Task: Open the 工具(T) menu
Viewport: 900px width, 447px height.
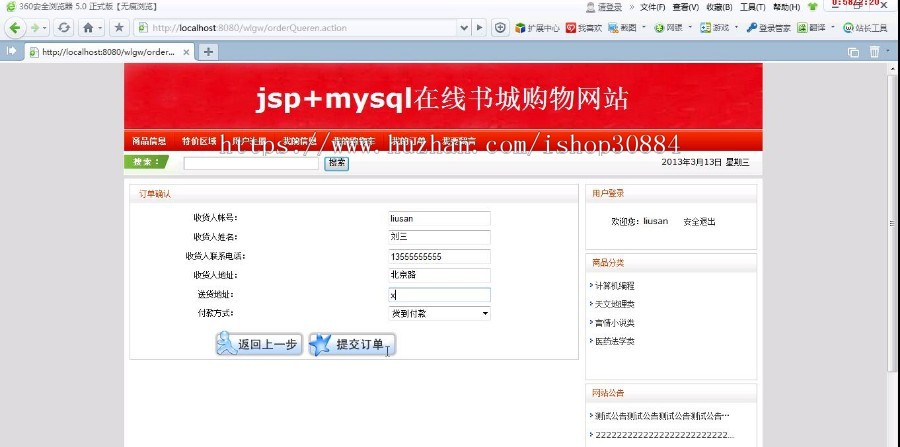Action: pyautogui.click(x=752, y=7)
